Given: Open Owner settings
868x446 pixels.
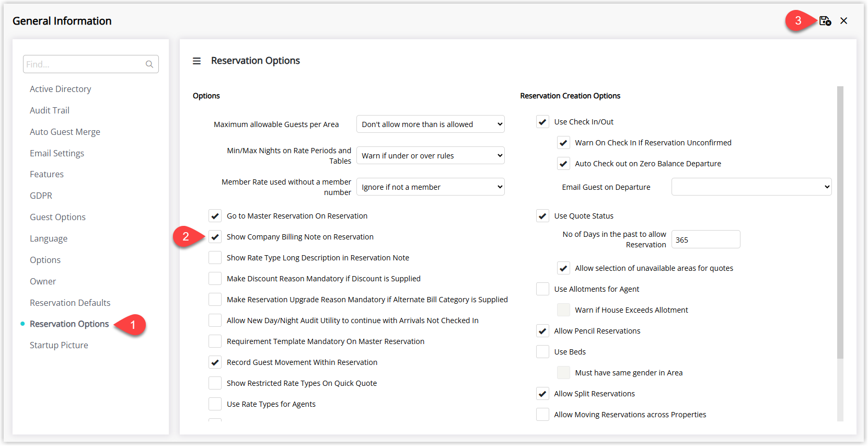Looking at the screenshot, I should pyautogui.click(x=43, y=281).
